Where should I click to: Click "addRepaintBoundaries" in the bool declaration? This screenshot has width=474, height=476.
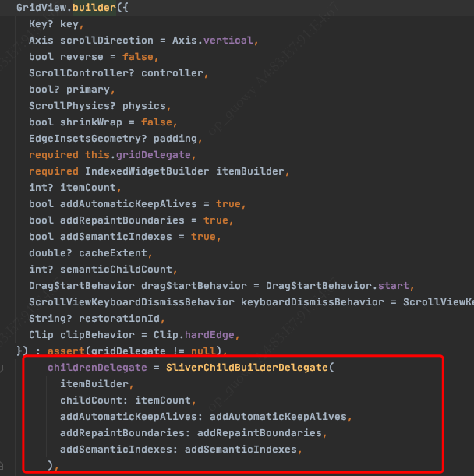(x=122, y=220)
